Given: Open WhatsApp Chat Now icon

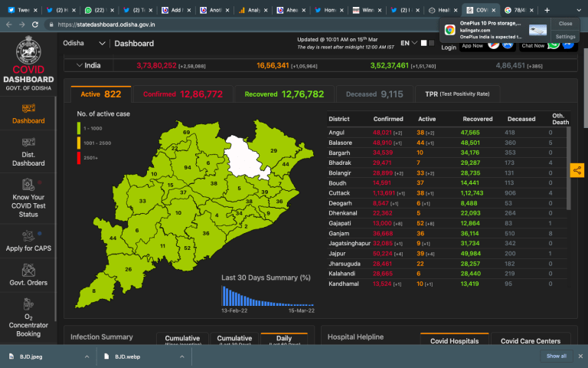Looking at the screenshot, I should point(553,45).
